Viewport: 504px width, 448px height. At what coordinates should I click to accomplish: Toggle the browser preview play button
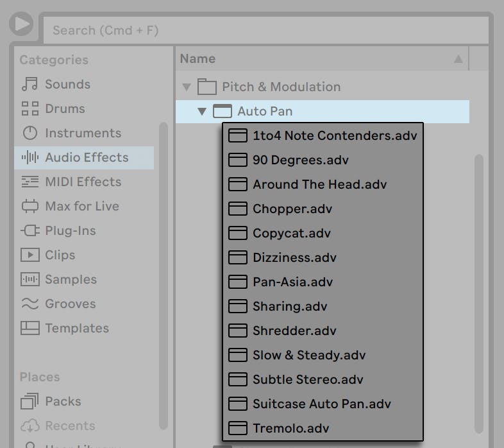22,24
